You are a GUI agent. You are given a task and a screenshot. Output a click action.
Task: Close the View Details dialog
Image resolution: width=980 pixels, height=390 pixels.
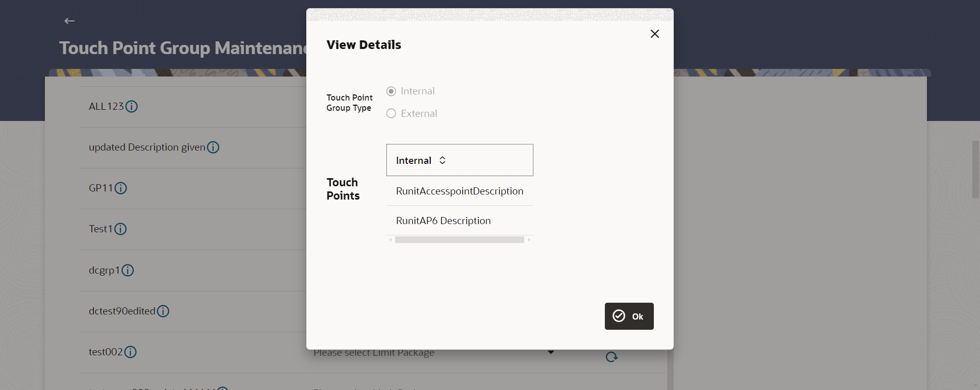[655, 34]
